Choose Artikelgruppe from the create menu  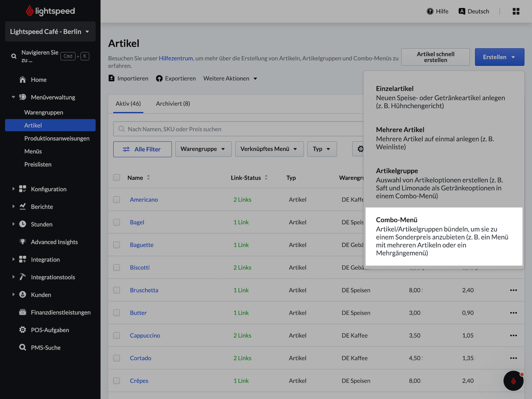click(x=444, y=183)
